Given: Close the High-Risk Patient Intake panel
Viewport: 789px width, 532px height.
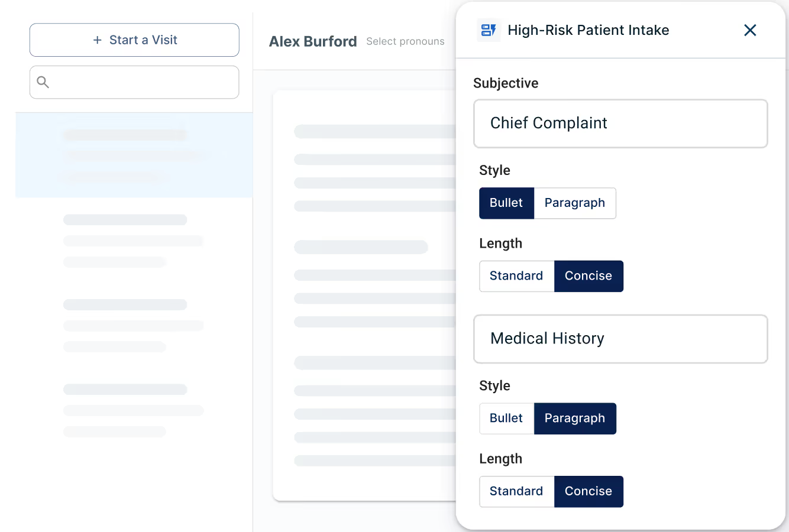Looking at the screenshot, I should pos(750,30).
